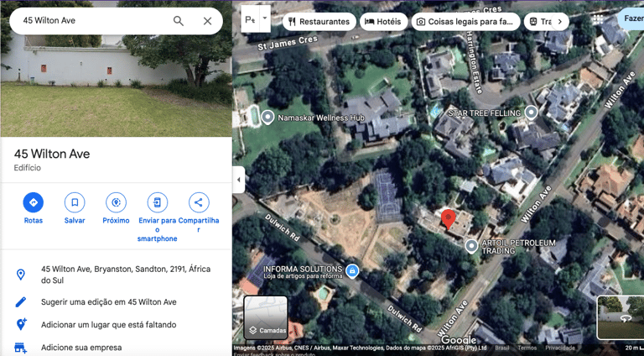
Task: Share location using Compartilhar icon
Action: click(x=199, y=202)
